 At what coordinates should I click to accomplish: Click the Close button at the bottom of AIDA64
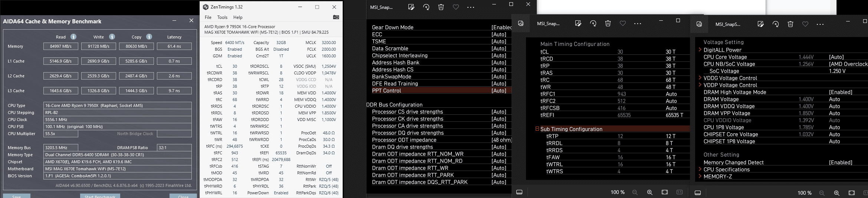pos(183,196)
